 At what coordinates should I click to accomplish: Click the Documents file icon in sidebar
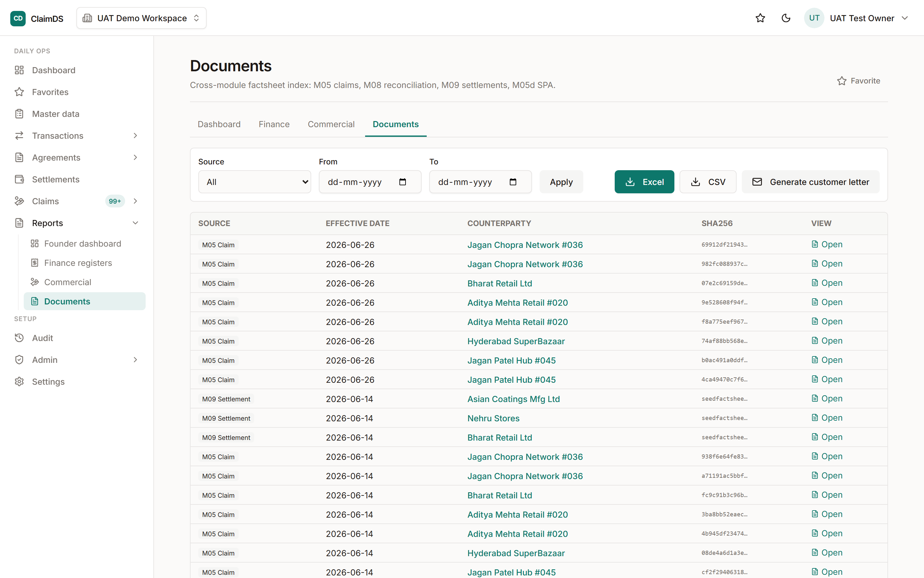tap(35, 301)
